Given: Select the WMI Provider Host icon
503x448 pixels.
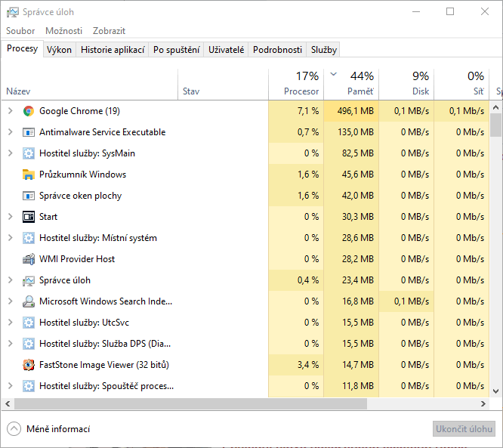Looking at the screenshot, I should [29, 259].
